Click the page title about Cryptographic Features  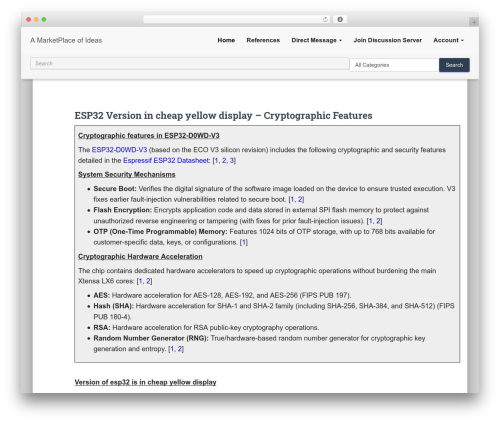point(223,115)
